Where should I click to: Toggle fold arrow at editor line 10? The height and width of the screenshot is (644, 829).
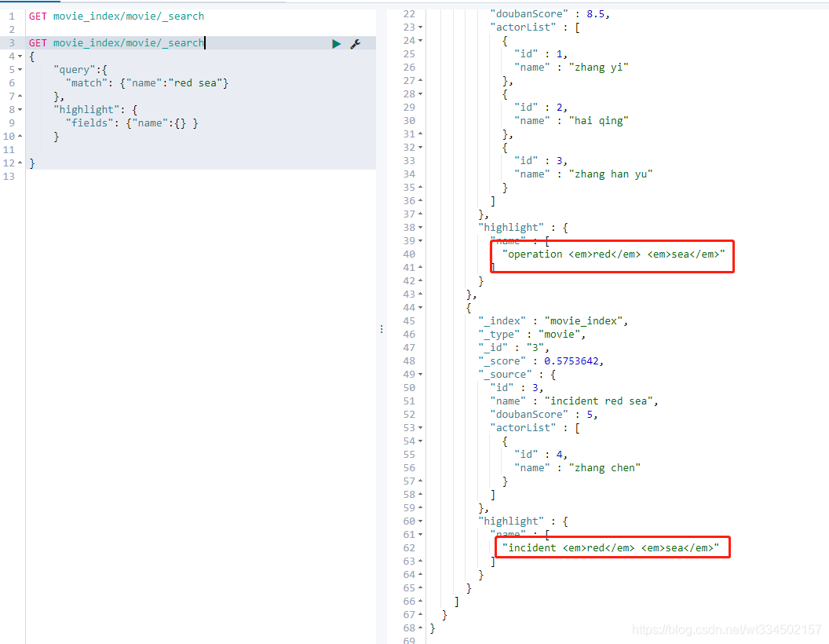coord(20,137)
